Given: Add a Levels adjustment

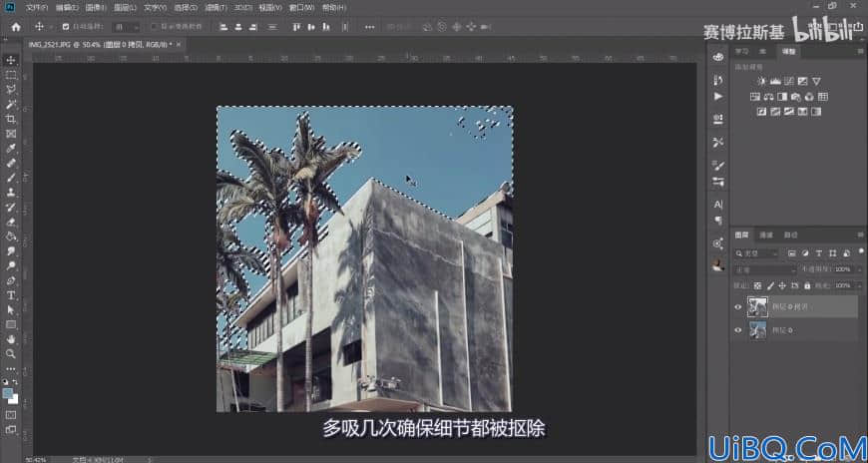Looking at the screenshot, I should click(775, 82).
